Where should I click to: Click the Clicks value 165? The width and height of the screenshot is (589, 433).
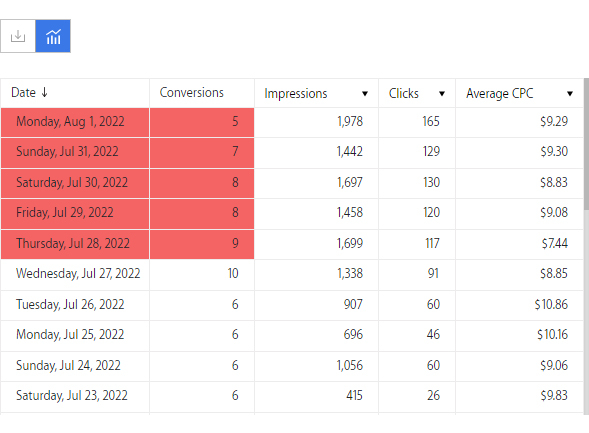[x=431, y=121]
